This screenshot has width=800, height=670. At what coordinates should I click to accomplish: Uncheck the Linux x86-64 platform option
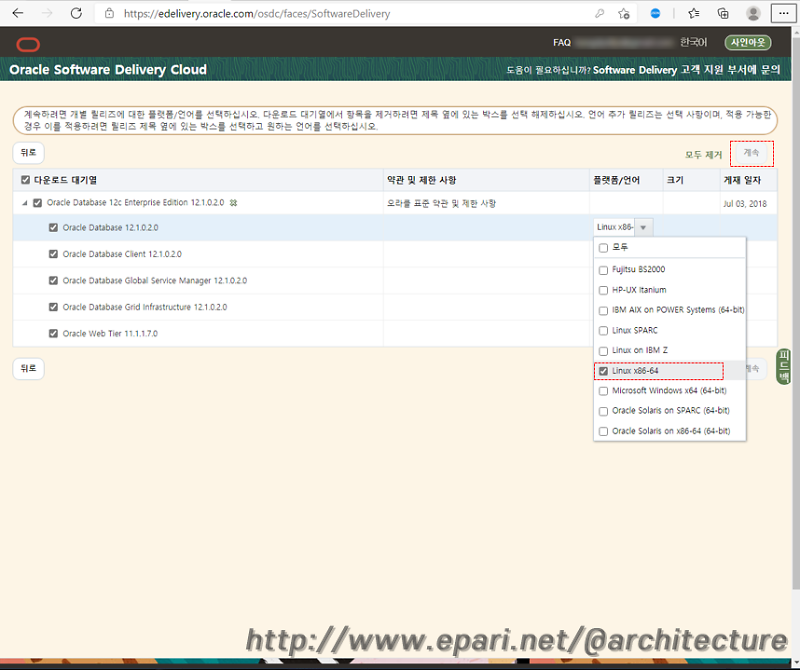pos(603,371)
